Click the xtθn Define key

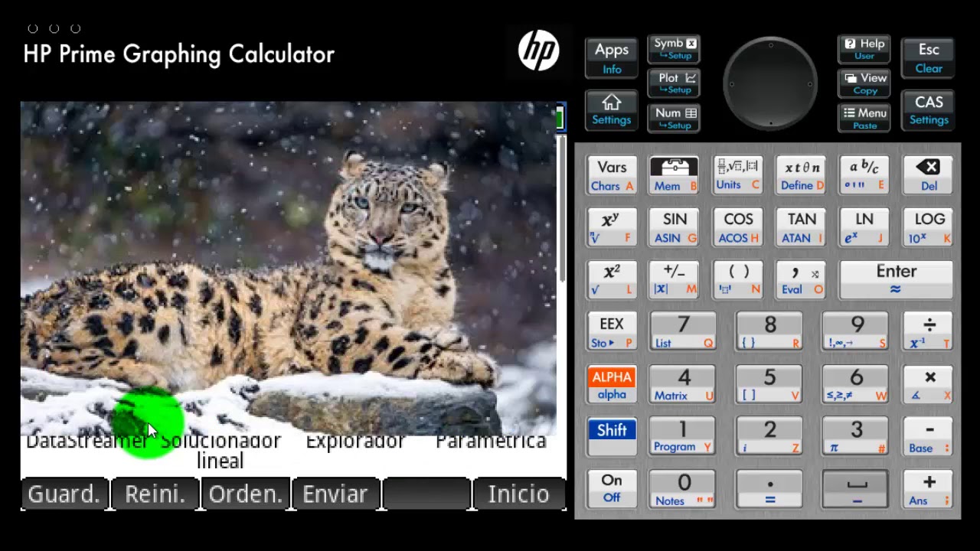pyautogui.click(x=802, y=175)
